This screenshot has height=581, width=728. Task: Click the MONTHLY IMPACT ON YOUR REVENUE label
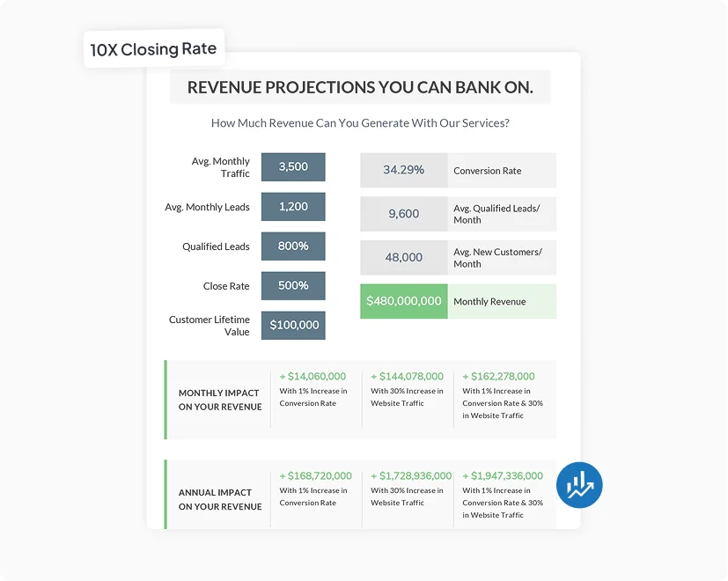[217, 400]
